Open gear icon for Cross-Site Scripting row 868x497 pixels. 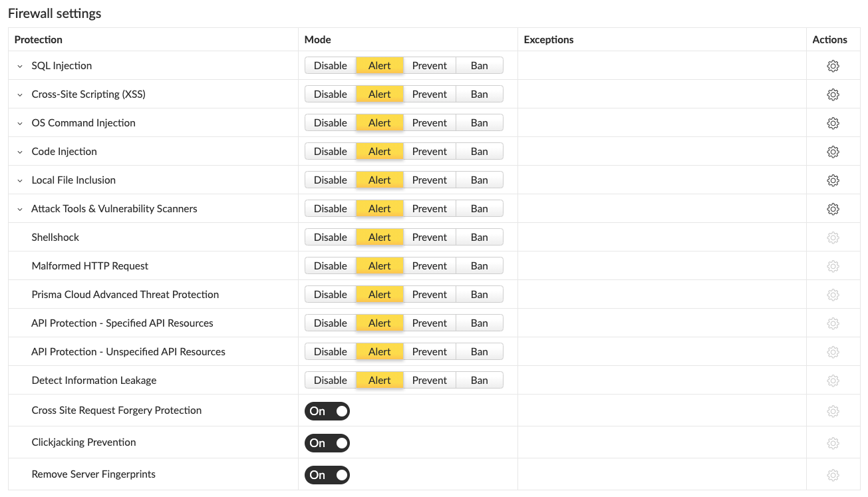(x=833, y=94)
